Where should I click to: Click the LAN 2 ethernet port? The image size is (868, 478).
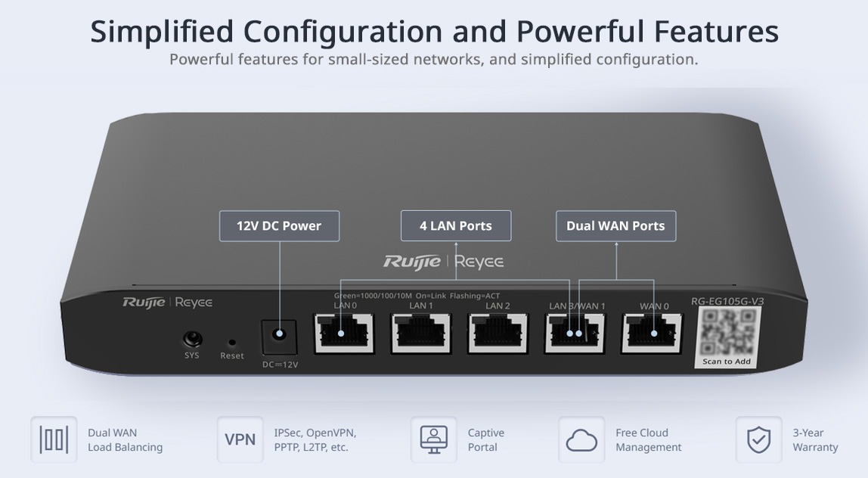click(x=498, y=334)
